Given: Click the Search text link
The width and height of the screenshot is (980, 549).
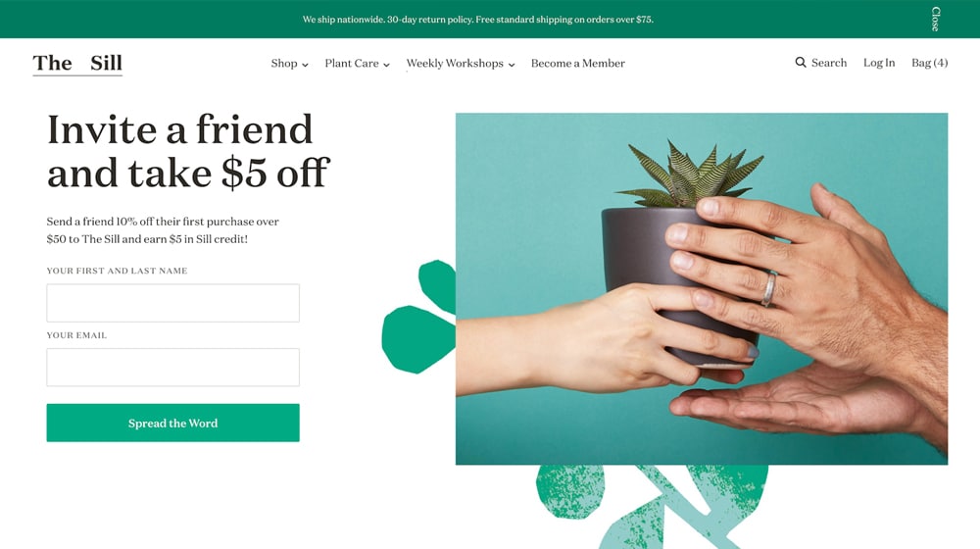Looking at the screenshot, I should [x=829, y=63].
